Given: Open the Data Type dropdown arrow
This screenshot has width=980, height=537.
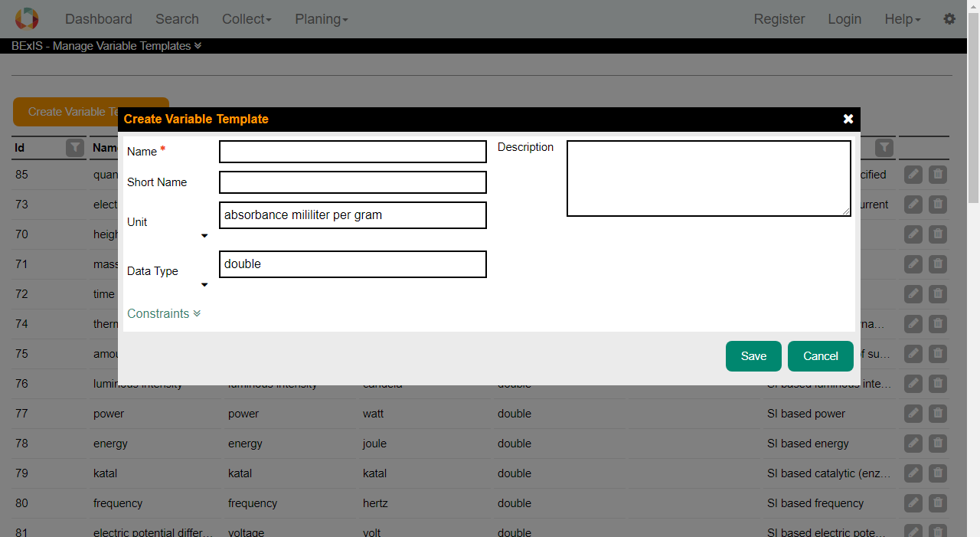Looking at the screenshot, I should (x=204, y=285).
